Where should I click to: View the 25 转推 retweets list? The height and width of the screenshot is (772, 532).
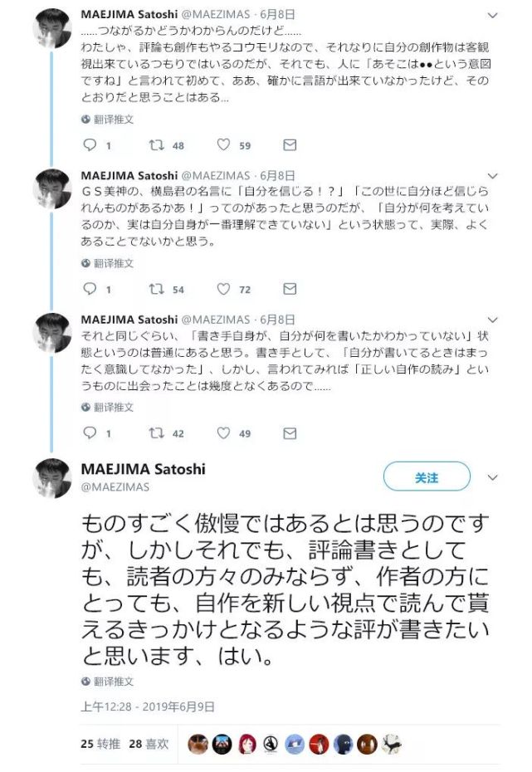(100, 744)
